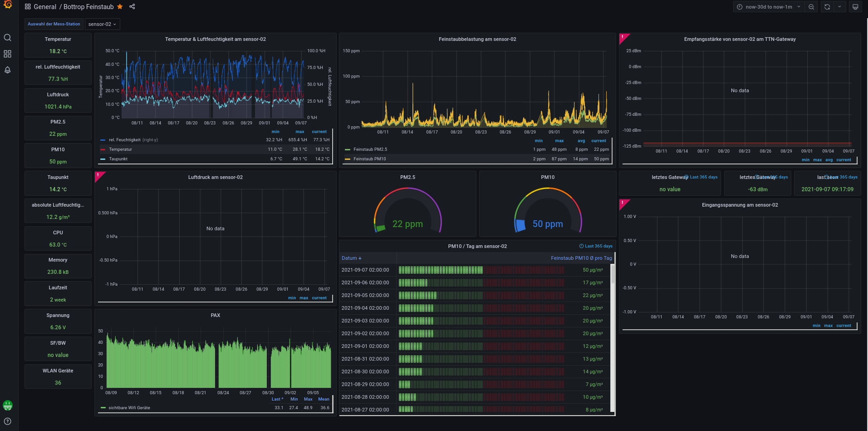Sort Temperatur panel legend by current
This screenshot has width=868, height=431.
(x=319, y=132)
